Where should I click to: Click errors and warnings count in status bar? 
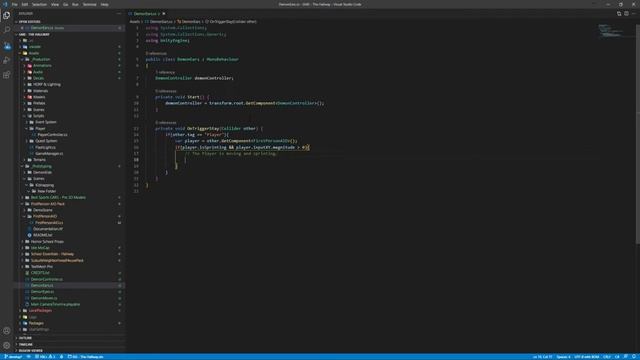[45, 357]
